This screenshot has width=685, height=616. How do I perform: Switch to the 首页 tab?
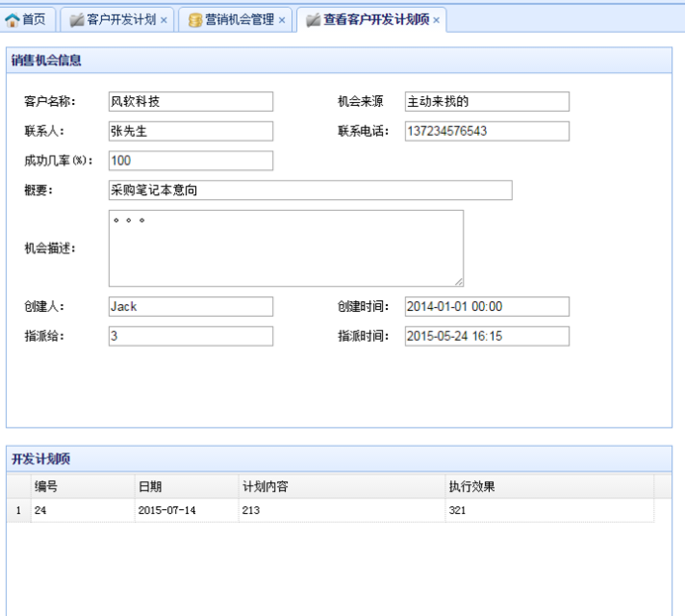(27, 20)
